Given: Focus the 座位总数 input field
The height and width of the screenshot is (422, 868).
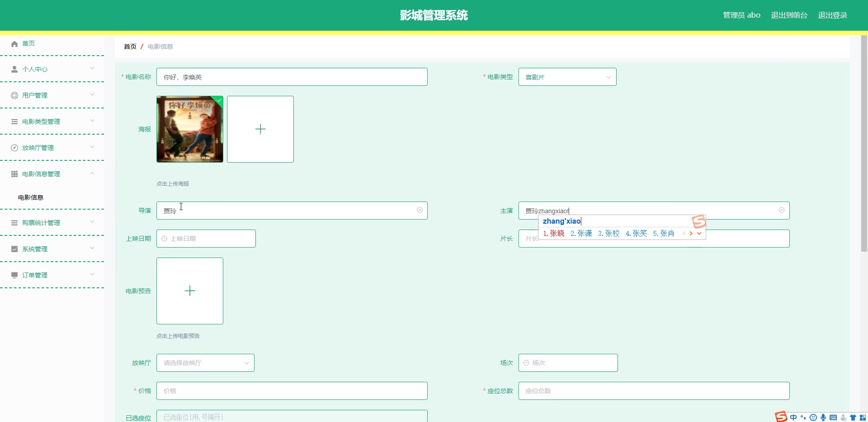Looking at the screenshot, I should [654, 391].
